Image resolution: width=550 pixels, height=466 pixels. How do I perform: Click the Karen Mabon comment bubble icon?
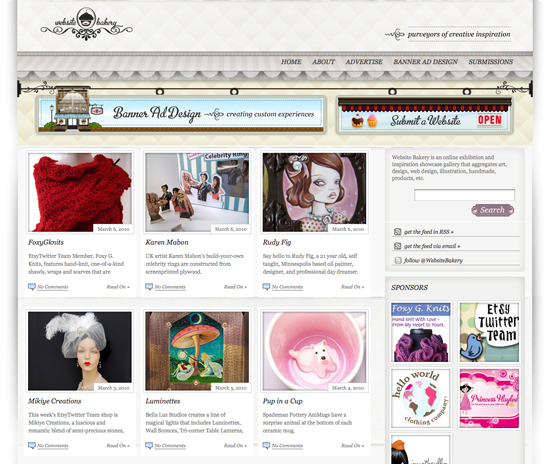[x=149, y=287]
